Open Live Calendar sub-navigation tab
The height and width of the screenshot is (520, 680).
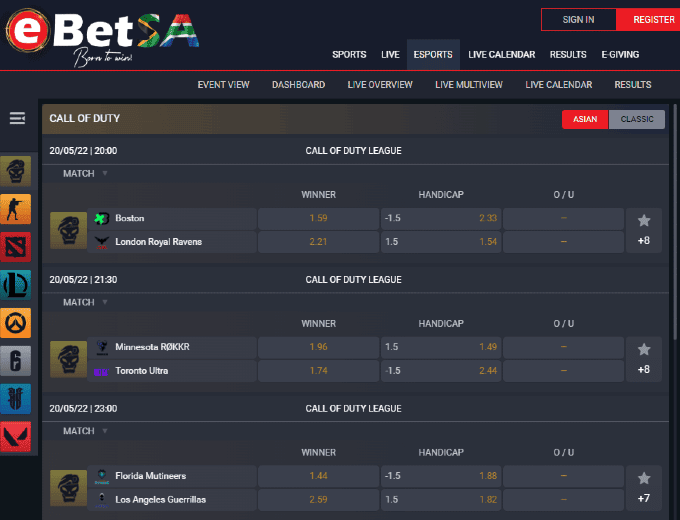click(559, 85)
